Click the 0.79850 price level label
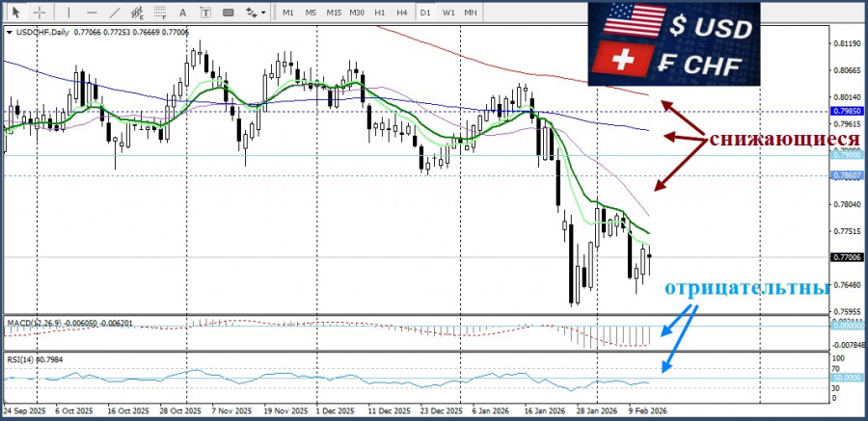Screen dimensions: 868x421 [848, 111]
